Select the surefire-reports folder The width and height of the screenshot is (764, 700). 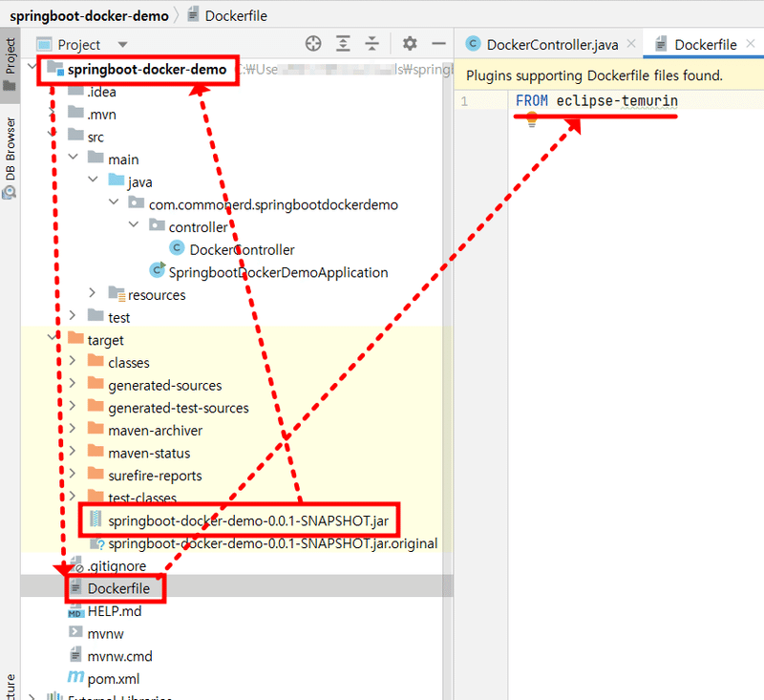click(155, 476)
